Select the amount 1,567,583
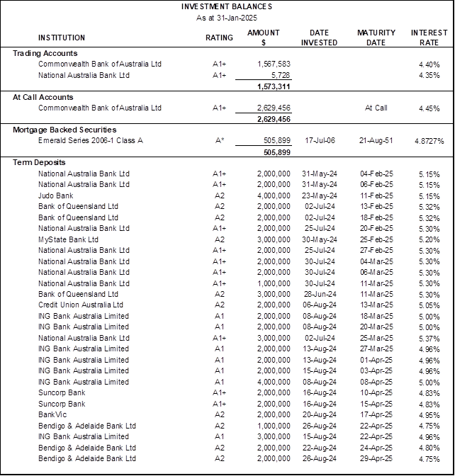 274,64
